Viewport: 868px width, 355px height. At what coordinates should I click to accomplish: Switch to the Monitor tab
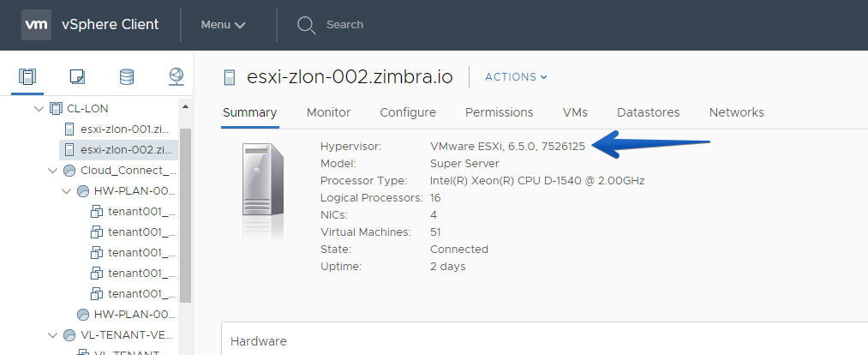[328, 112]
